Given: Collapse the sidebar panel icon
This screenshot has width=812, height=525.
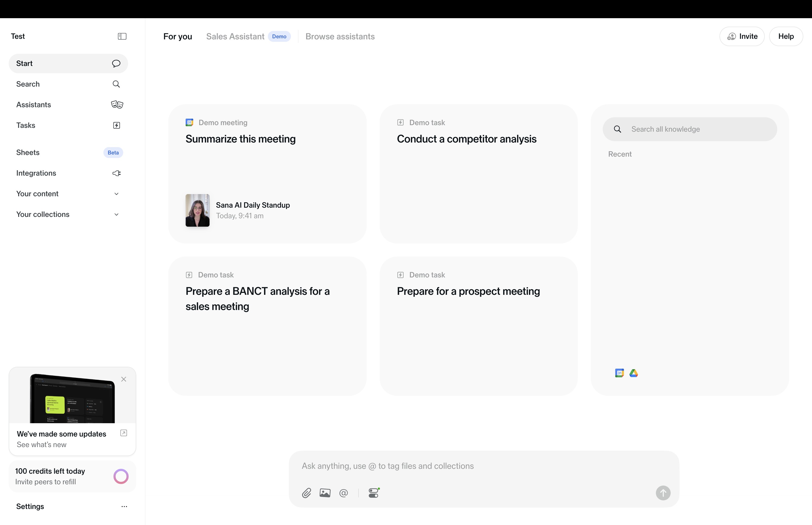Looking at the screenshot, I should coord(122,36).
